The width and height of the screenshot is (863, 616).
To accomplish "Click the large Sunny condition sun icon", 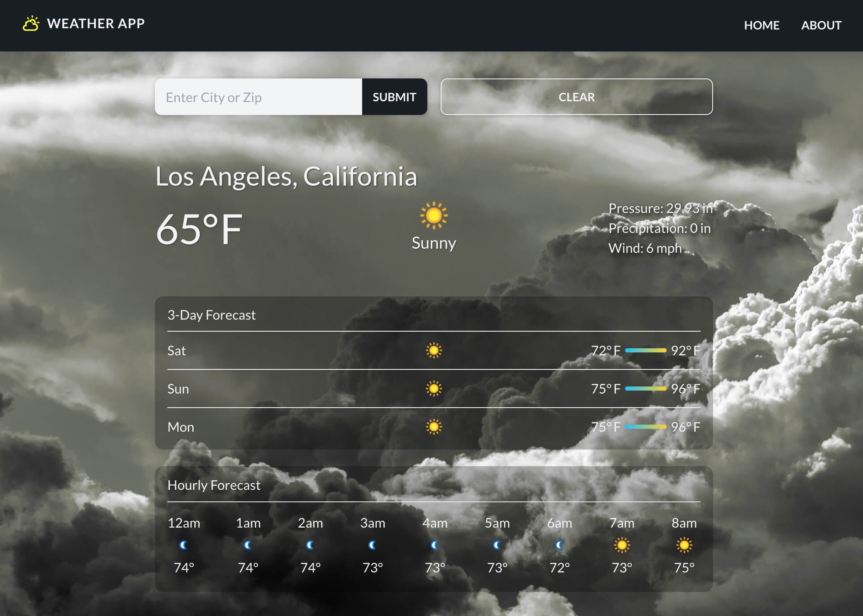I will [434, 215].
